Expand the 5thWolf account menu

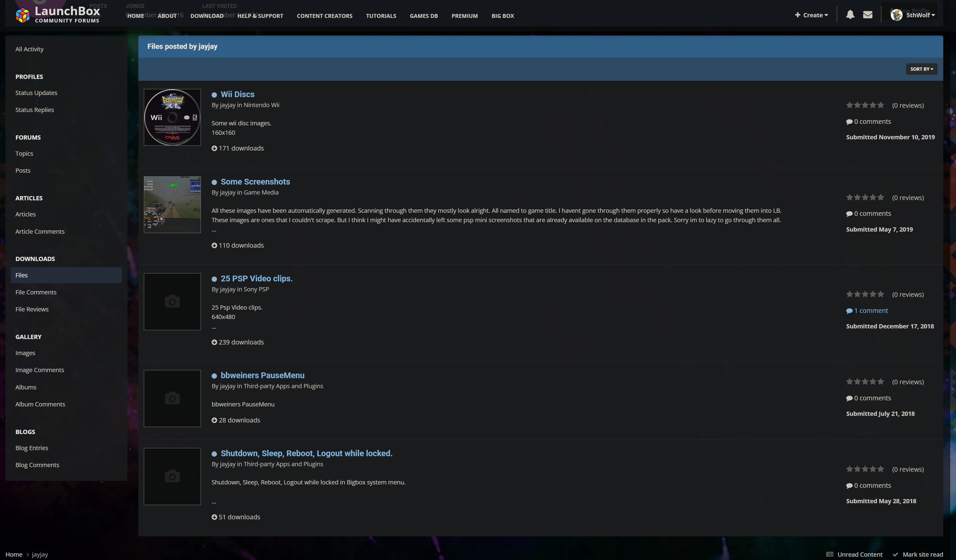click(x=920, y=15)
